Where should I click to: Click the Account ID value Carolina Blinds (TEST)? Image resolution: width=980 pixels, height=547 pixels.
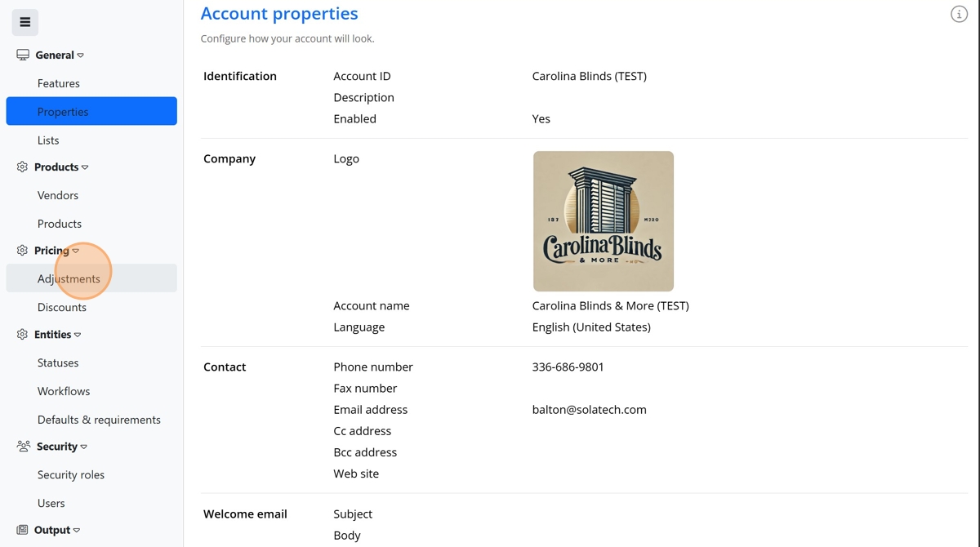[x=589, y=76]
